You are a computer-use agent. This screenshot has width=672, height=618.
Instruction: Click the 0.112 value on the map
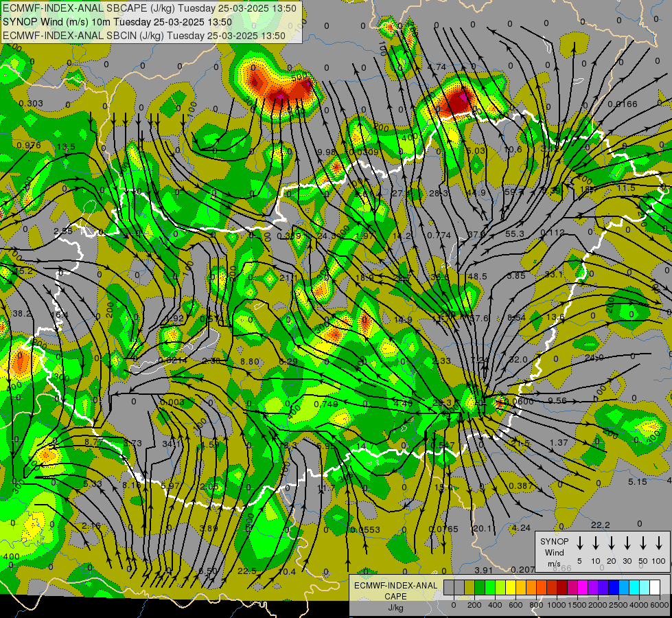click(553, 233)
